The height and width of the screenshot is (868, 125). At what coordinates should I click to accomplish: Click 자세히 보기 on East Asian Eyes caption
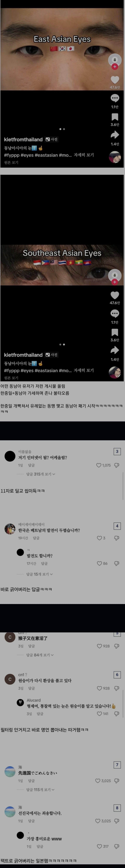coord(84,155)
